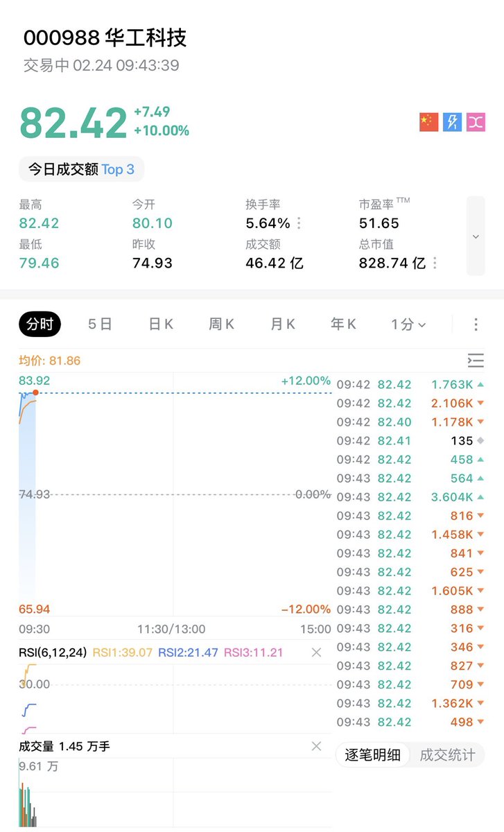504x832 pixels.
Task: Tap the 换手率 5.64% value
Action: [x=268, y=223]
